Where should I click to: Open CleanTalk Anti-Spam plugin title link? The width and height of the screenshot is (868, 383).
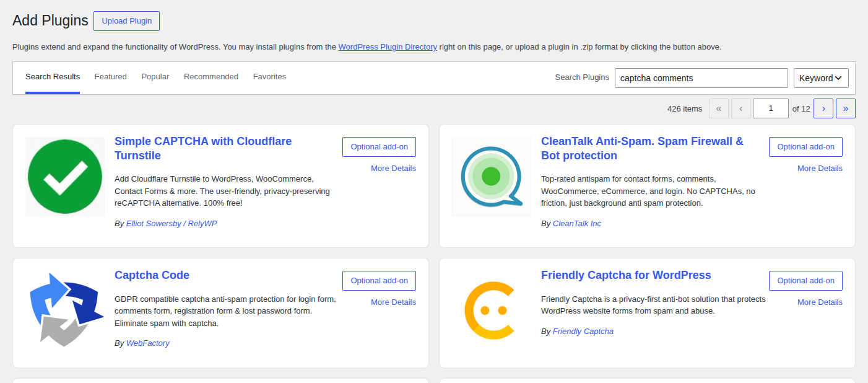(642, 148)
